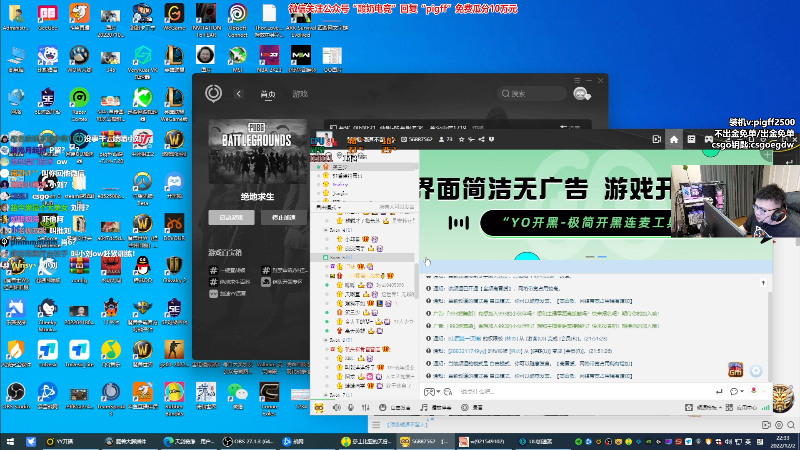Favorite the channel with the star icon
This screenshot has width=800, height=450.
pyautogui.click(x=462, y=139)
